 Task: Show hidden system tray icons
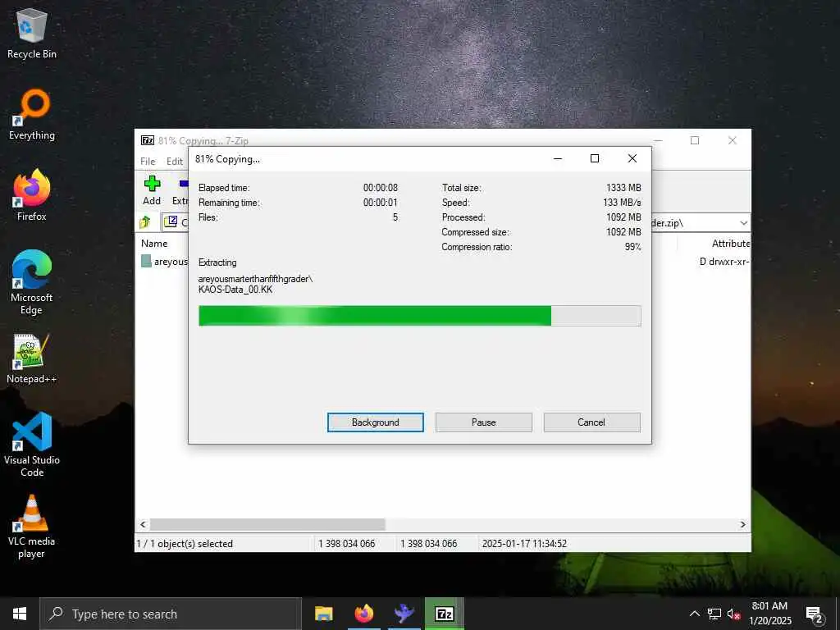(694, 614)
